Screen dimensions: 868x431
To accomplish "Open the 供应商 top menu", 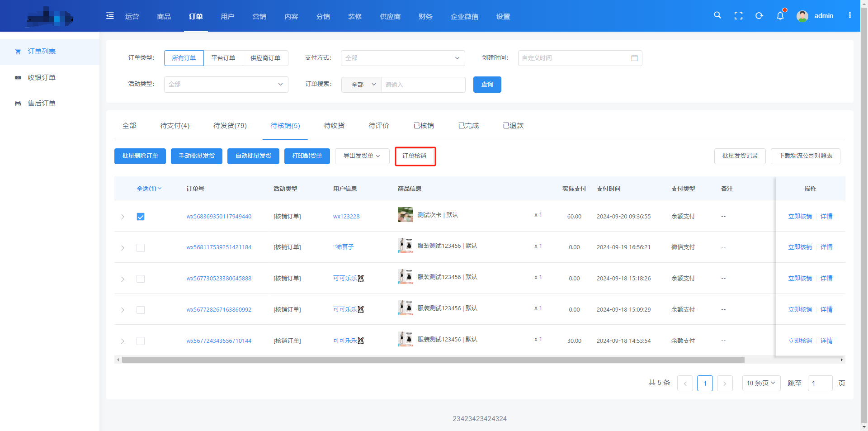I will tap(390, 16).
